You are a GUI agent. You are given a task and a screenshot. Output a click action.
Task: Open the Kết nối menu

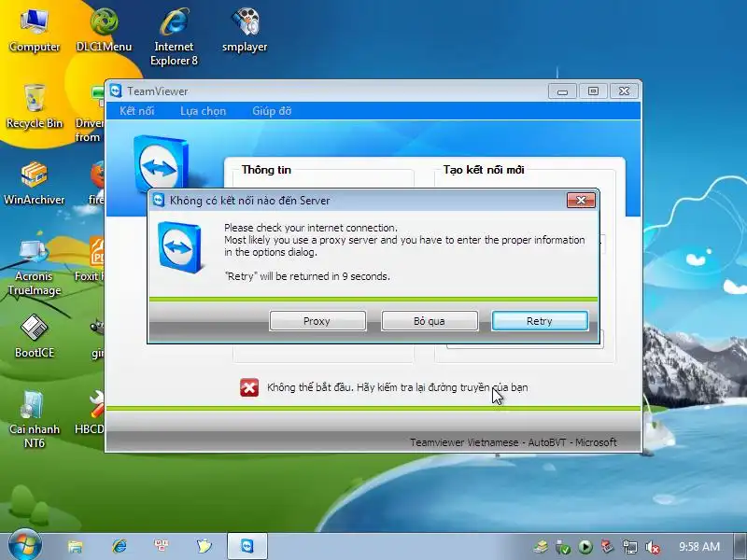tap(136, 111)
